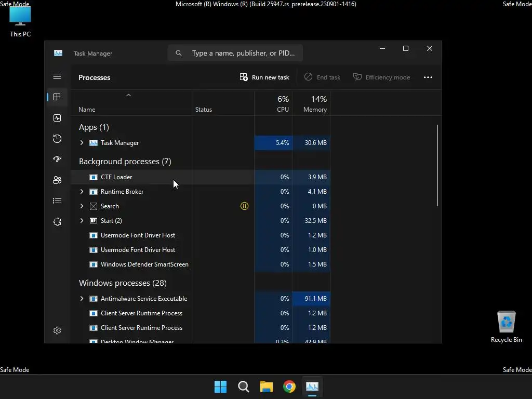
Task: Maximize the Task Manager window
Action: pyautogui.click(x=405, y=48)
